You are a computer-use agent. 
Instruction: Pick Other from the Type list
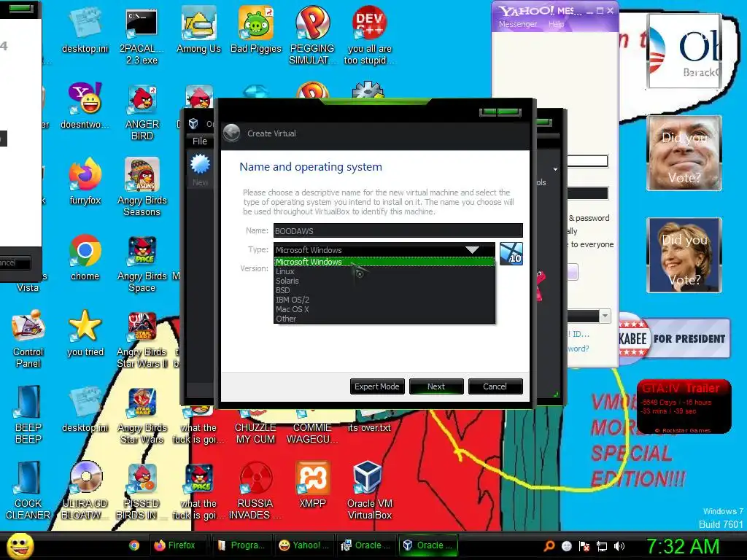(x=384, y=319)
